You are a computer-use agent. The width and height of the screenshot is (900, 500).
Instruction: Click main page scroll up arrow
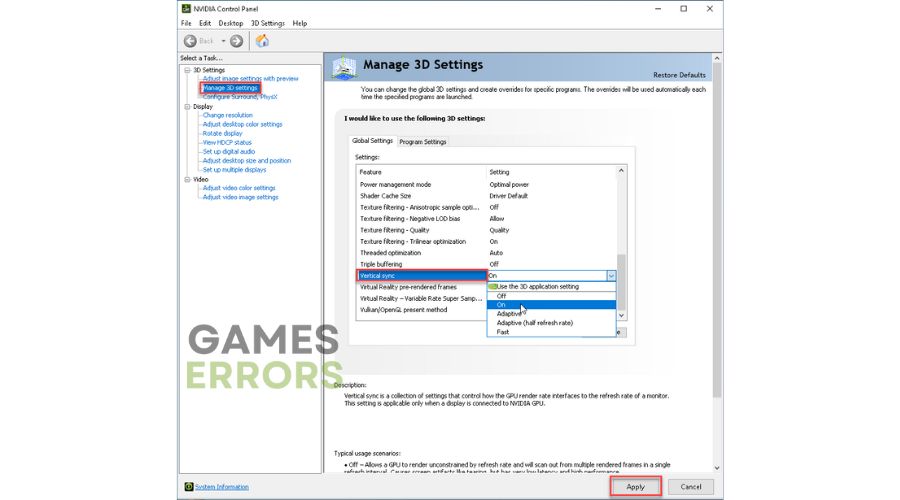pos(717,59)
